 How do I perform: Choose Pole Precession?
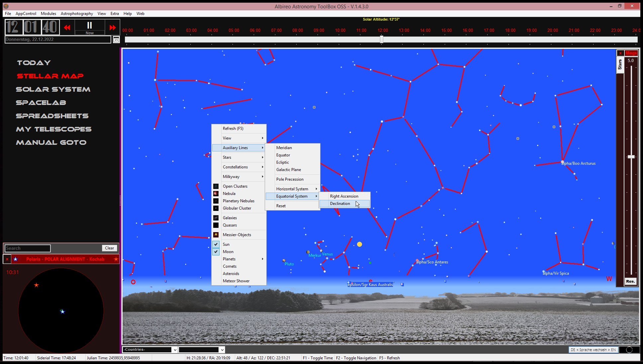click(293, 179)
